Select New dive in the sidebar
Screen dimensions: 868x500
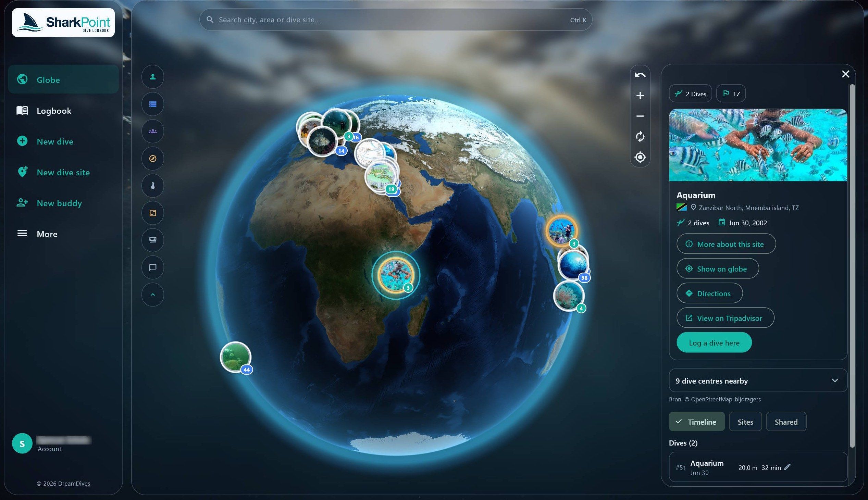63,141
